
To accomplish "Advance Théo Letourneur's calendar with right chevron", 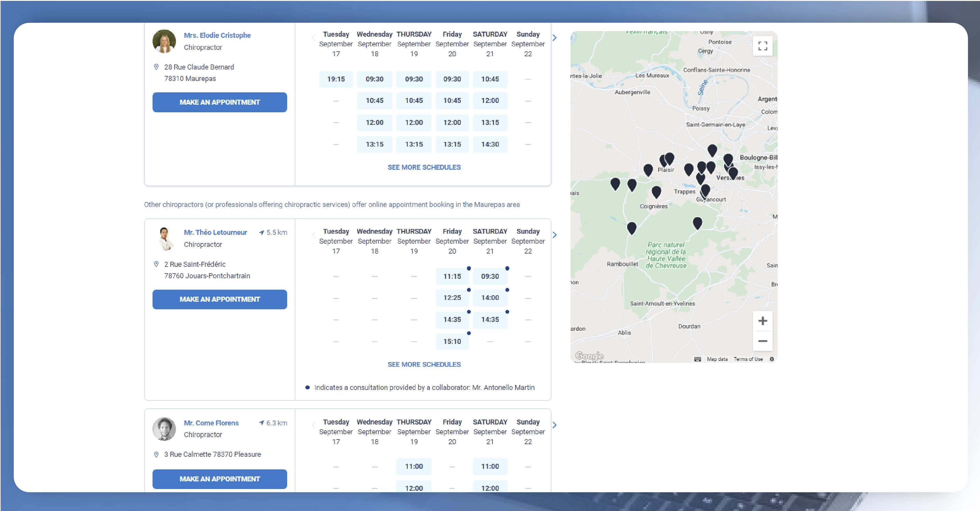I will click(554, 235).
